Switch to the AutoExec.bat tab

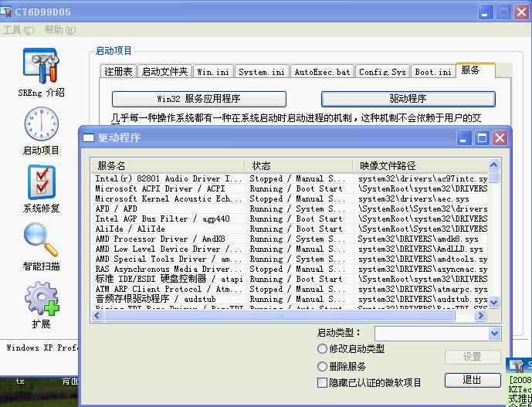click(x=322, y=72)
